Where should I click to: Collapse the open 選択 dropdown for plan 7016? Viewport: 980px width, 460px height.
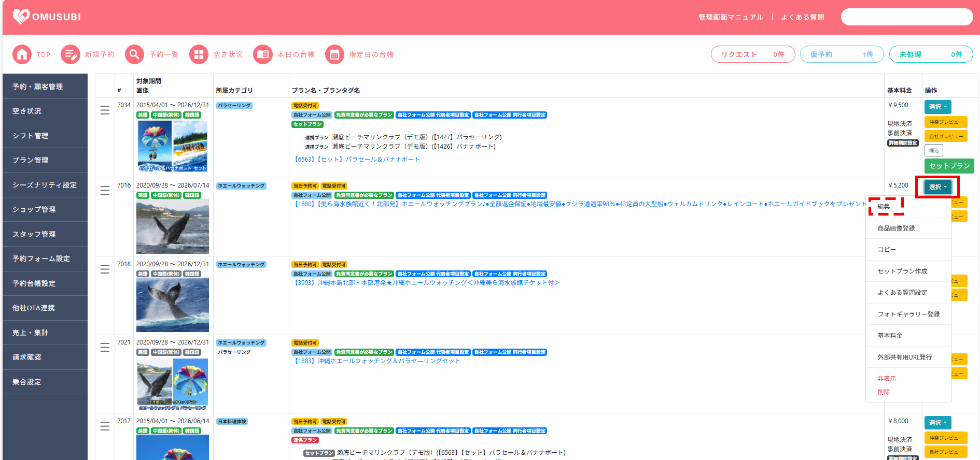click(x=937, y=187)
